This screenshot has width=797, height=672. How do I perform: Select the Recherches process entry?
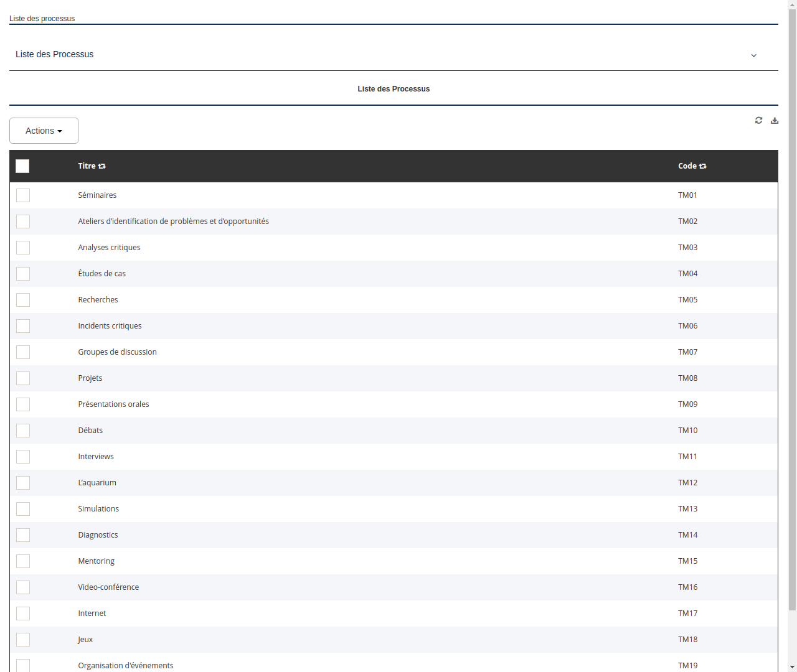(98, 299)
